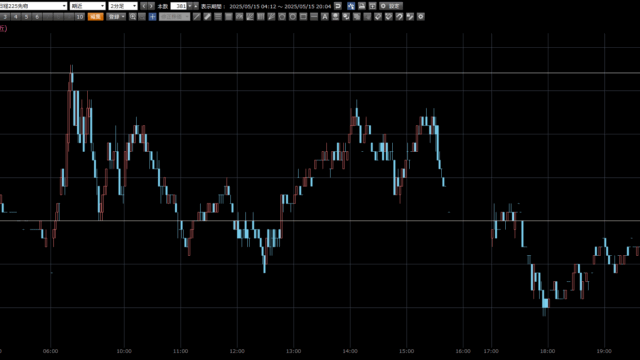Select the vertical lines drawing tool
The height and width of the screenshot is (360, 640).
[260, 17]
